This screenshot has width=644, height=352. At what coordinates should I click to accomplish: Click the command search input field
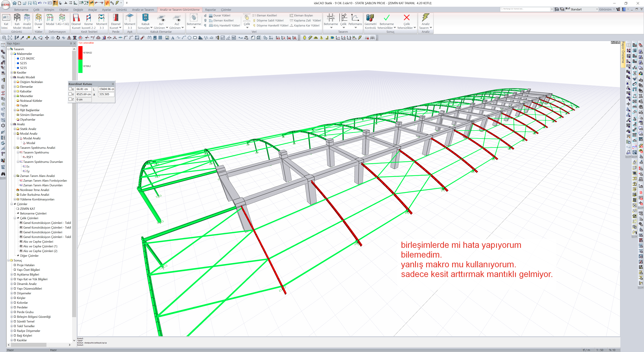coord(525,9)
